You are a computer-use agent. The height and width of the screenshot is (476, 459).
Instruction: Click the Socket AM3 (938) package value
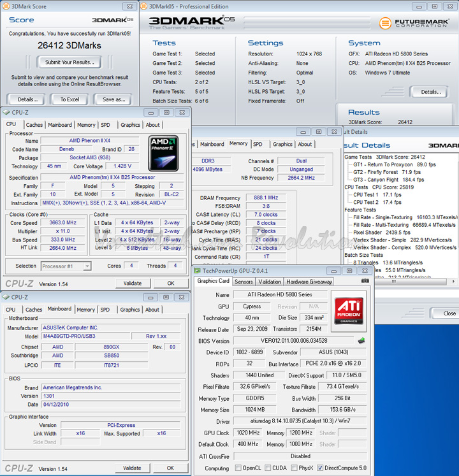click(x=90, y=157)
